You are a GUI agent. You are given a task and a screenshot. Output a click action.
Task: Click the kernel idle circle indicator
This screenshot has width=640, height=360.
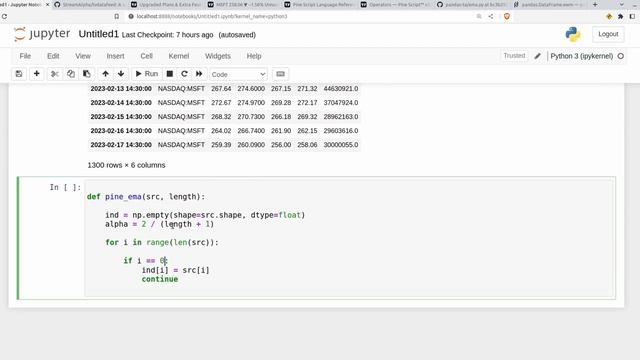621,56
